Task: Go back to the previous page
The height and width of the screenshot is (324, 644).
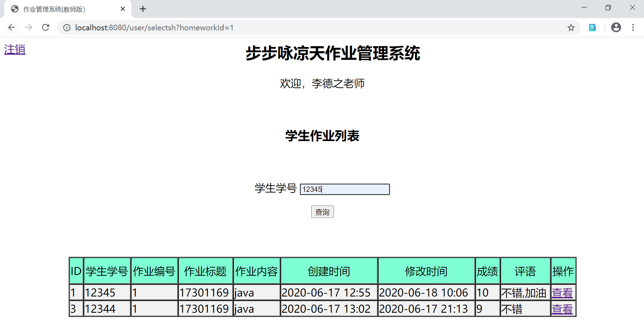Action: (12, 27)
